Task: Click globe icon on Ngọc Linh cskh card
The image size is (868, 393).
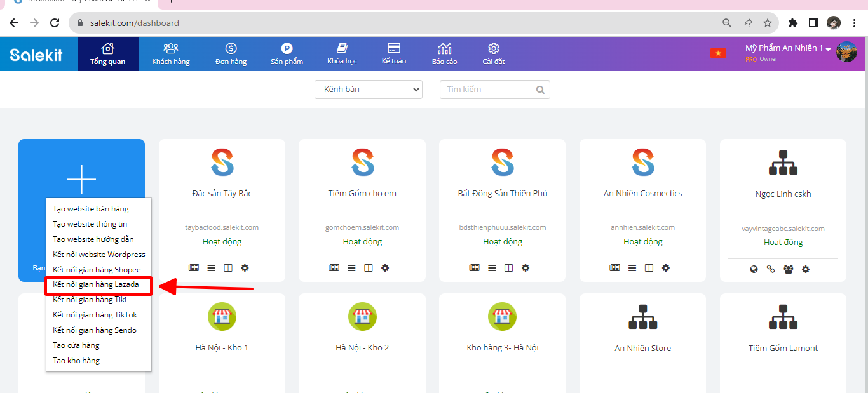Action: (754, 269)
